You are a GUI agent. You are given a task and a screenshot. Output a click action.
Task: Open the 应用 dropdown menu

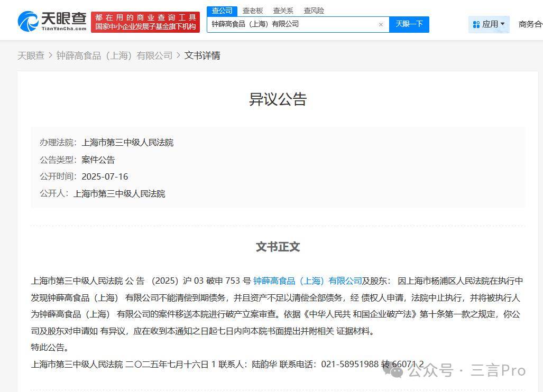click(x=489, y=24)
